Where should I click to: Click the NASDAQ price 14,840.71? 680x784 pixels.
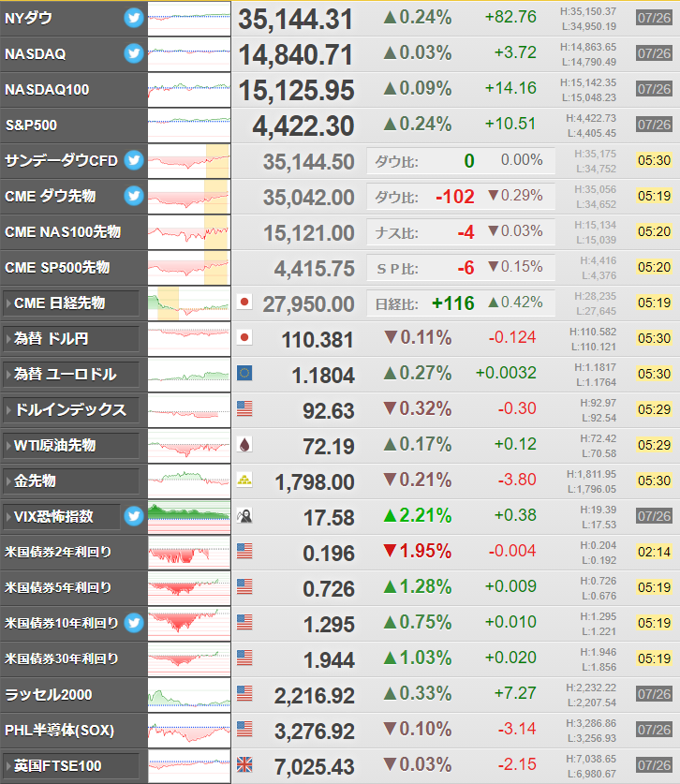pos(295,55)
